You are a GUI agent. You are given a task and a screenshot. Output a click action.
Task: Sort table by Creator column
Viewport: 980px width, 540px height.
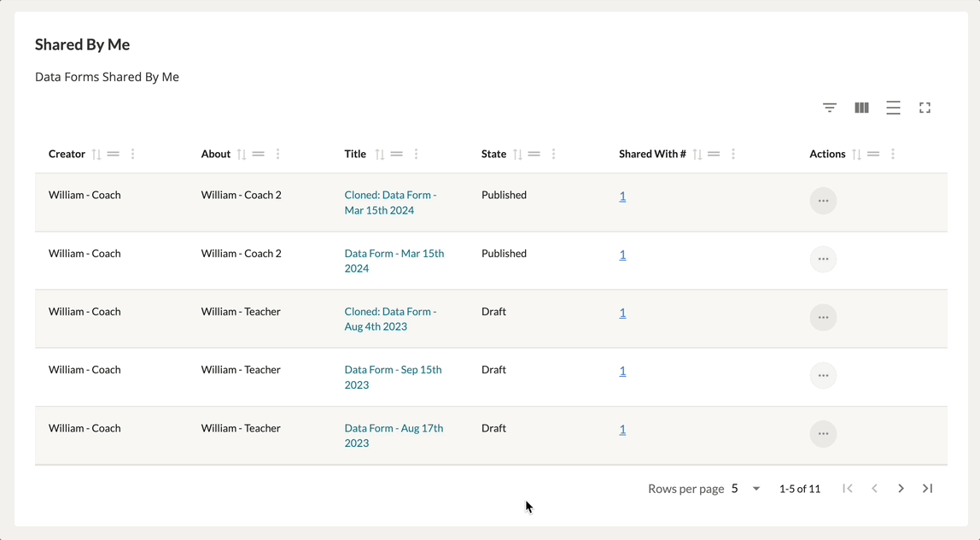pyautogui.click(x=96, y=155)
